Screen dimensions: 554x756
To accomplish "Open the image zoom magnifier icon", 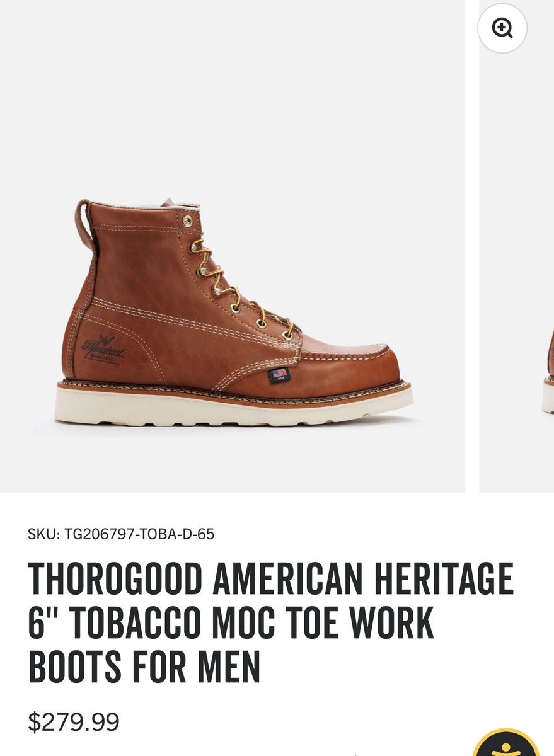I will (502, 28).
